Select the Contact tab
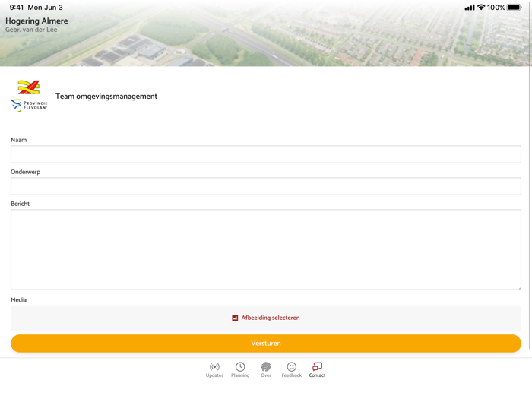The image size is (532, 399). pos(317,370)
